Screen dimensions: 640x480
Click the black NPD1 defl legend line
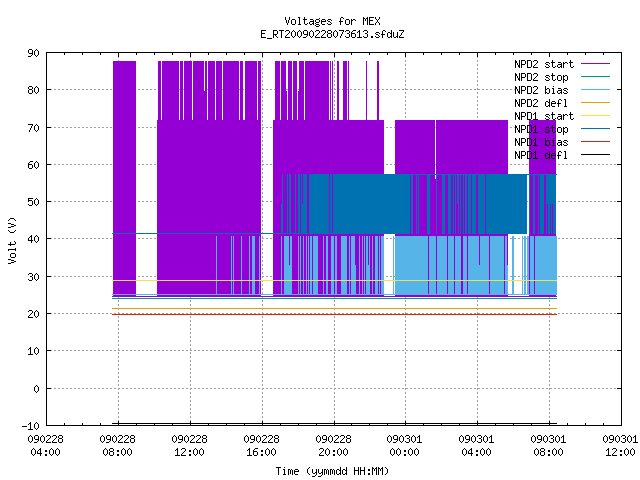click(x=596, y=155)
